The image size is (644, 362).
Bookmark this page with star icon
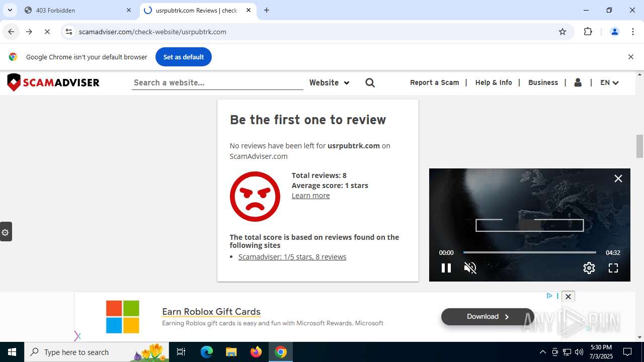tap(562, 32)
